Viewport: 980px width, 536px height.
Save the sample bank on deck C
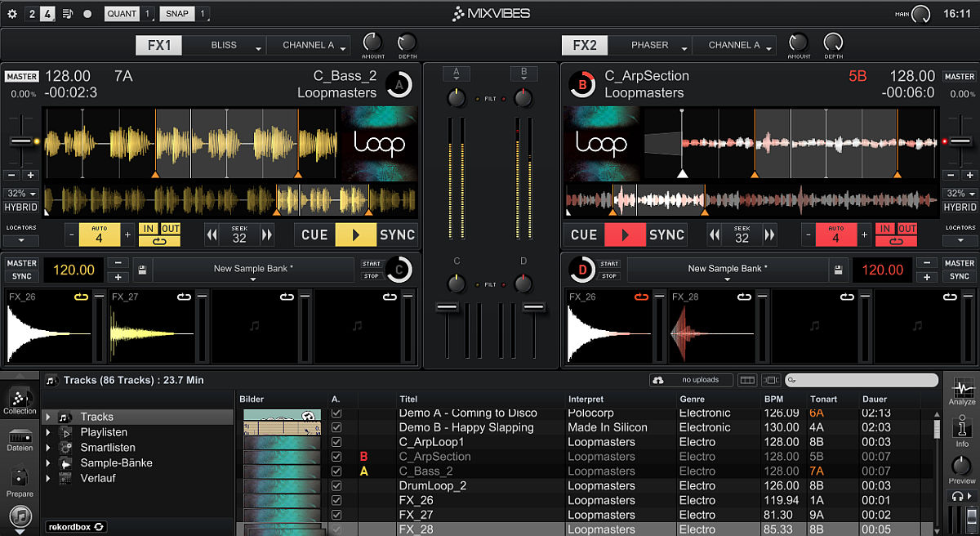click(142, 269)
